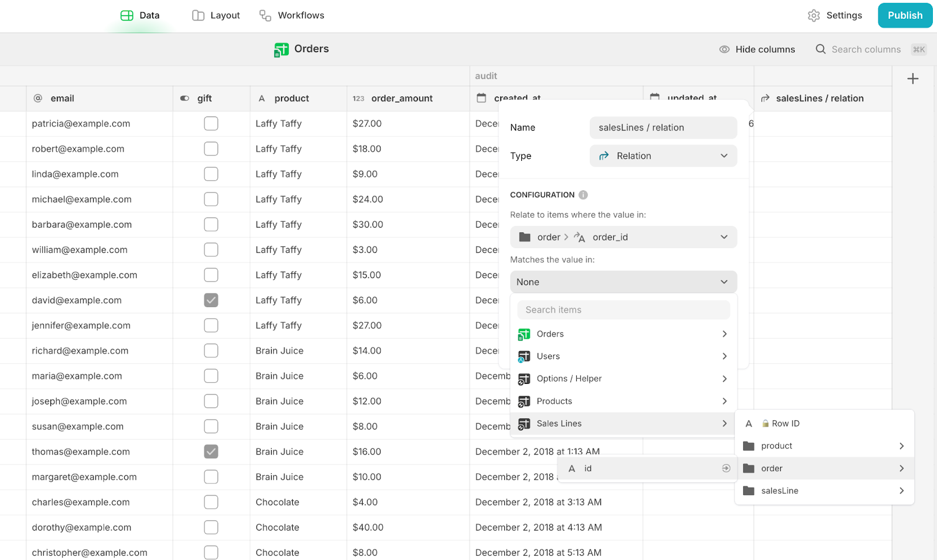The image size is (937, 560).
Task: Switch to the Data tab
Action: 140,15
